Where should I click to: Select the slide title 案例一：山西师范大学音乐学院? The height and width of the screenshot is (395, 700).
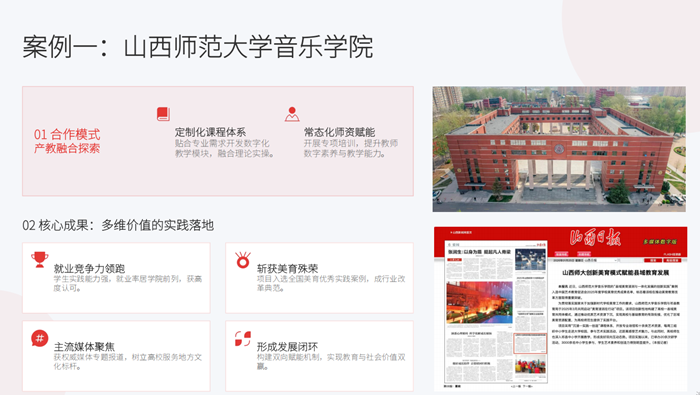coord(198,47)
